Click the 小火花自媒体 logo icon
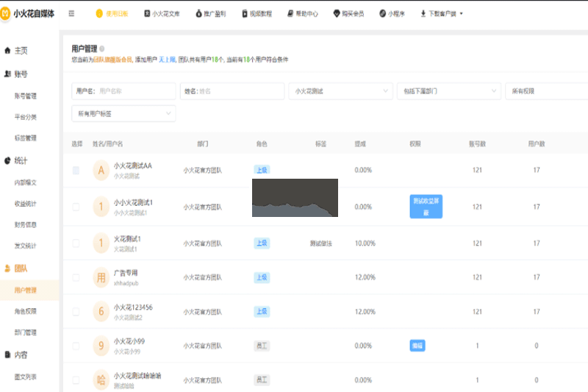This screenshot has height=392, width=588. click(x=7, y=13)
